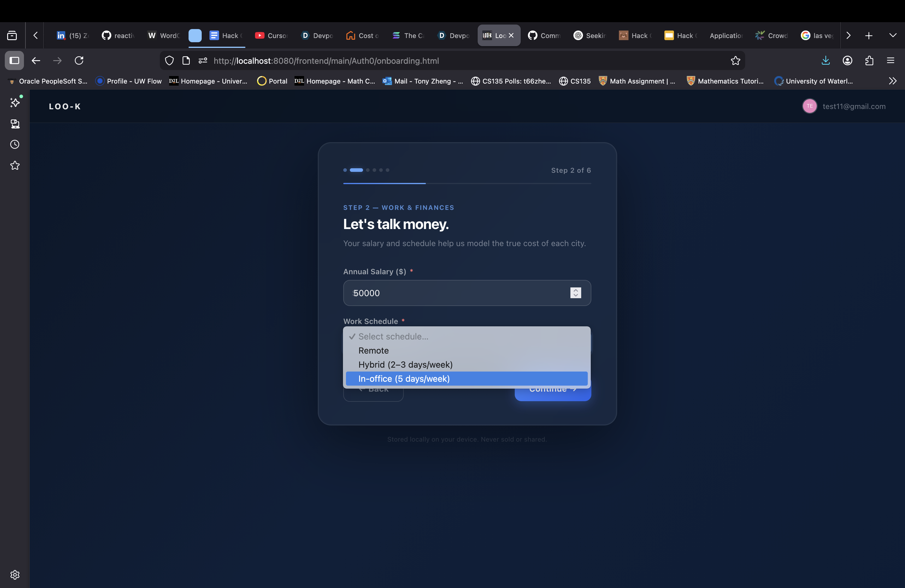Toggle the sidebar panel button

(14, 61)
